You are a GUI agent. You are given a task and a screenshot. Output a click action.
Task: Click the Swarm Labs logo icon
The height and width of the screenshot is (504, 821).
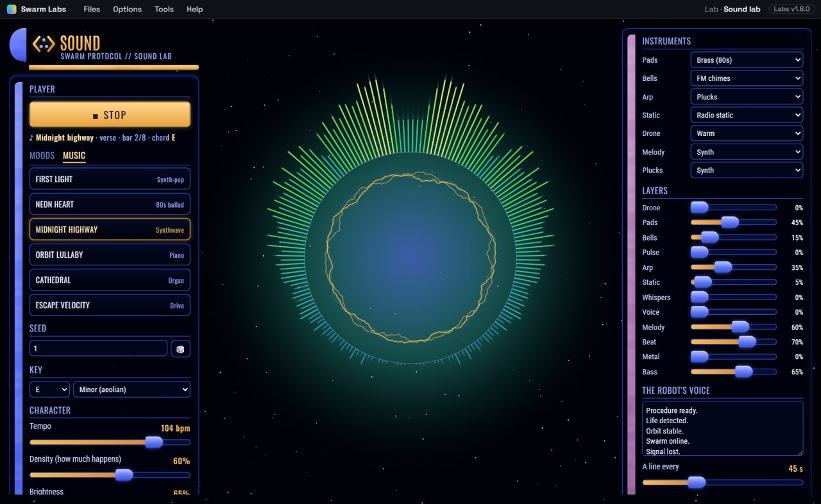tap(12, 9)
